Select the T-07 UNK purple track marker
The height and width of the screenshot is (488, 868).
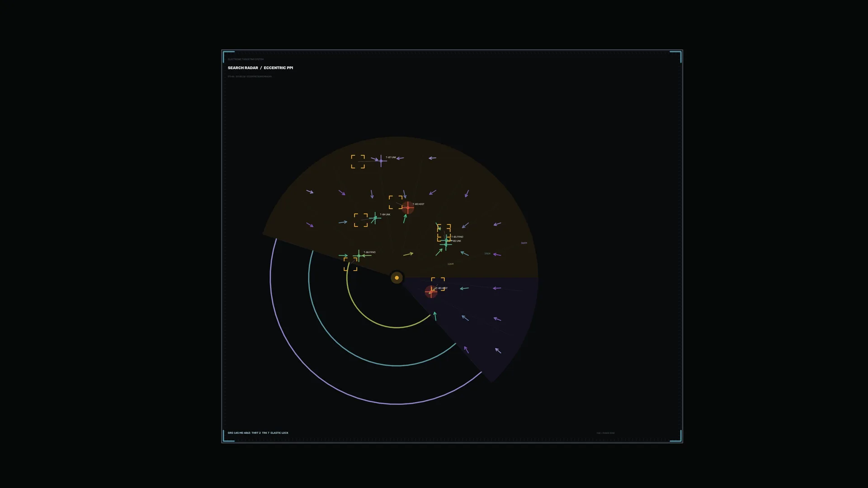tap(381, 161)
